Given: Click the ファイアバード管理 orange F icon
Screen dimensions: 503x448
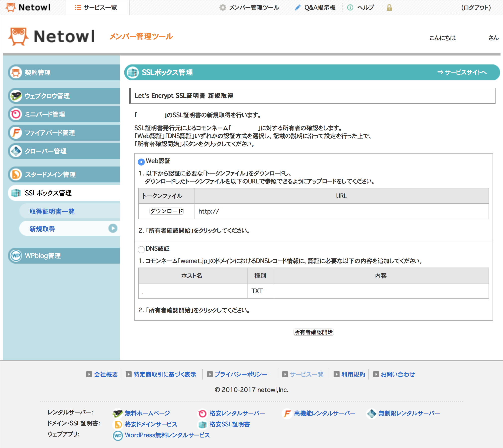Looking at the screenshot, I should click(16, 133).
